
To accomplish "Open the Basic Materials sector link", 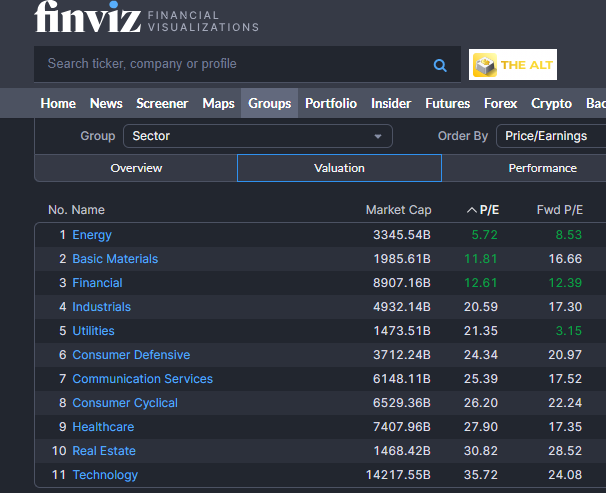I will [x=115, y=259].
